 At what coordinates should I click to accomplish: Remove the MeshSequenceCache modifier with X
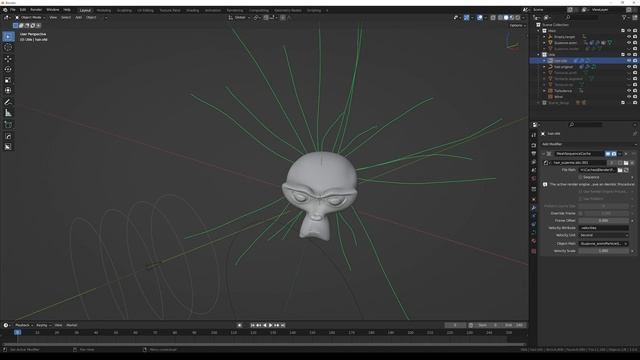[x=626, y=154]
